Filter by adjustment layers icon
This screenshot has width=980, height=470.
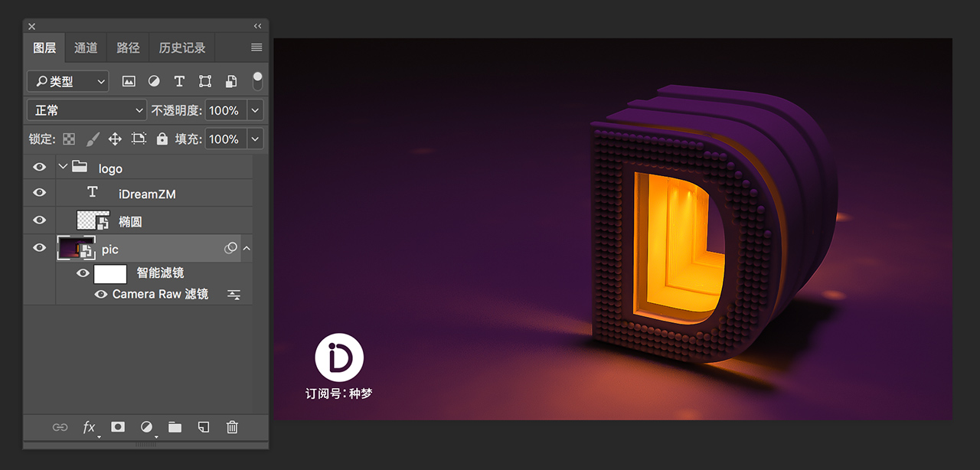click(x=154, y=81)
